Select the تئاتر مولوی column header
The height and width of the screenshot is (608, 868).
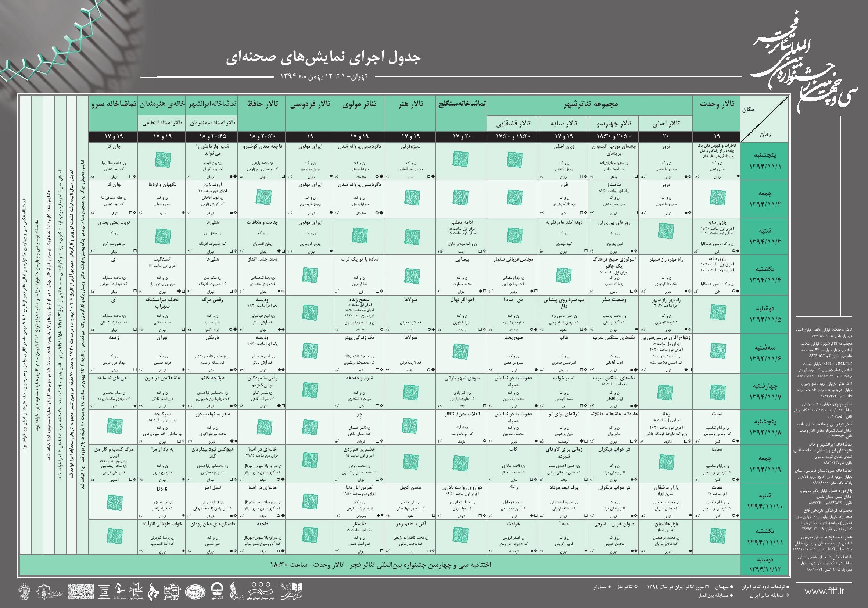coord(359,113)
